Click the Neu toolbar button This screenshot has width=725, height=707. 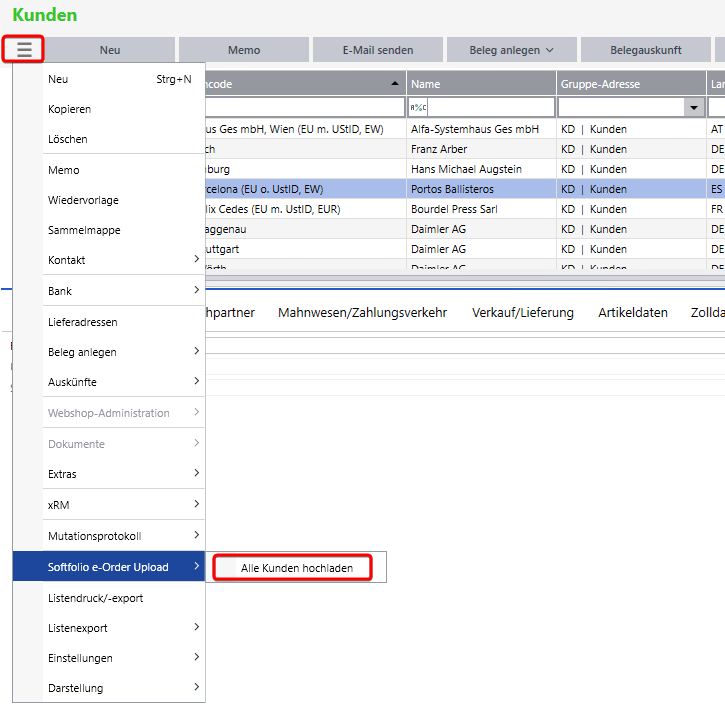tap(110, 50)
